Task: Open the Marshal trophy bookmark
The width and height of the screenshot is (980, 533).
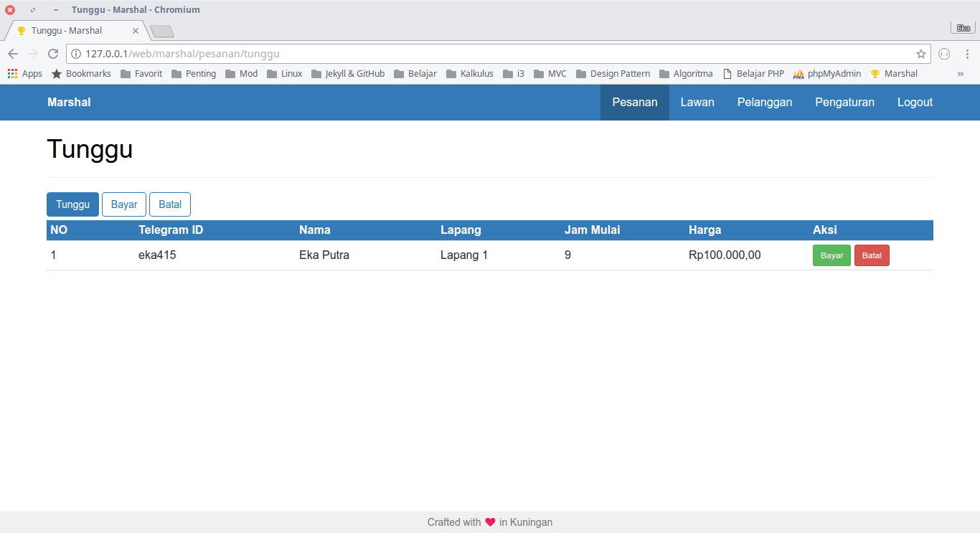Action: (894, 74)
